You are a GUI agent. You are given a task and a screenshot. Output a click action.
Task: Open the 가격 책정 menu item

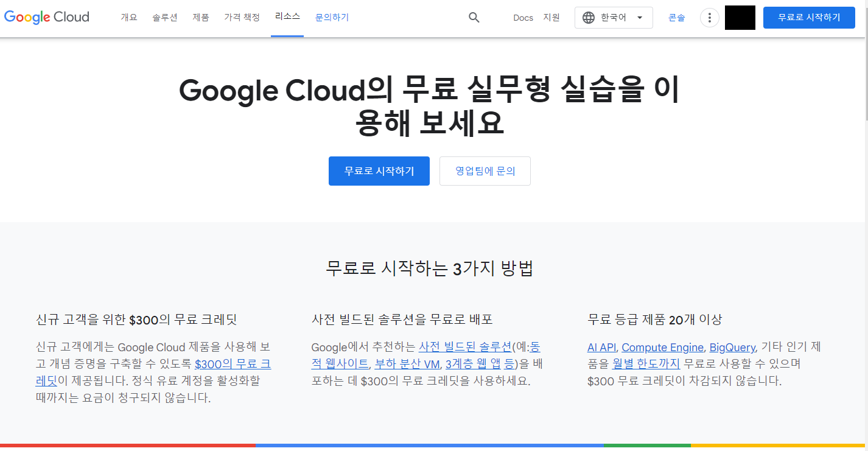pos(242,18)
